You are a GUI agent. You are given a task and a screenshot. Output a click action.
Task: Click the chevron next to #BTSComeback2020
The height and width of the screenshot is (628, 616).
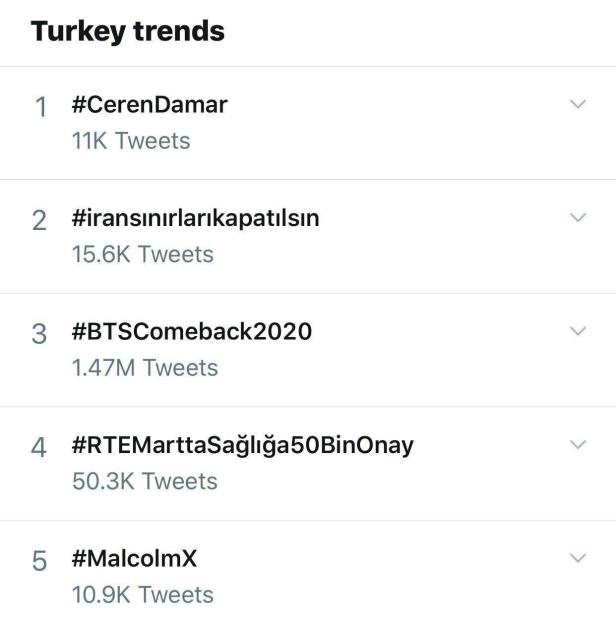(577, 330)
